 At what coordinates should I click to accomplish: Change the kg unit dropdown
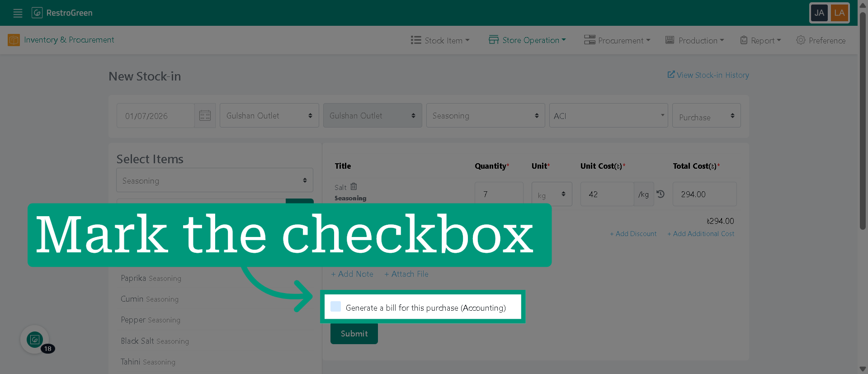pos(552,194)
